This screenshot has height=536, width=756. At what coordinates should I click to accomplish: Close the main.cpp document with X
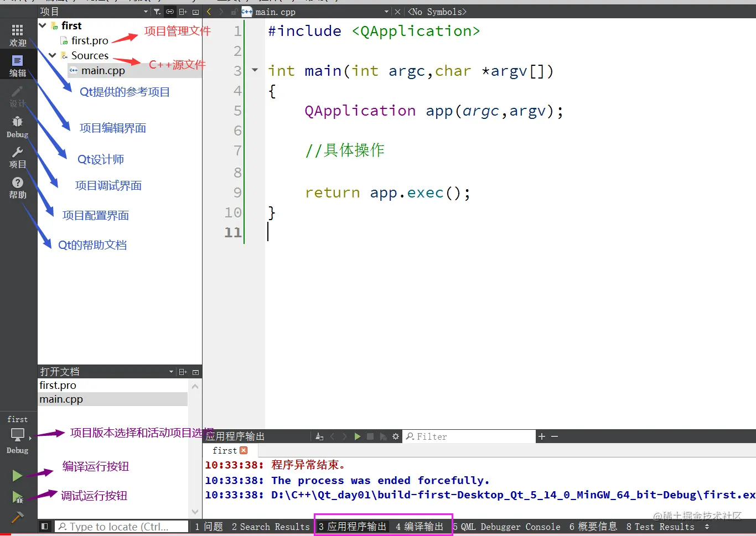click(397, 12)
